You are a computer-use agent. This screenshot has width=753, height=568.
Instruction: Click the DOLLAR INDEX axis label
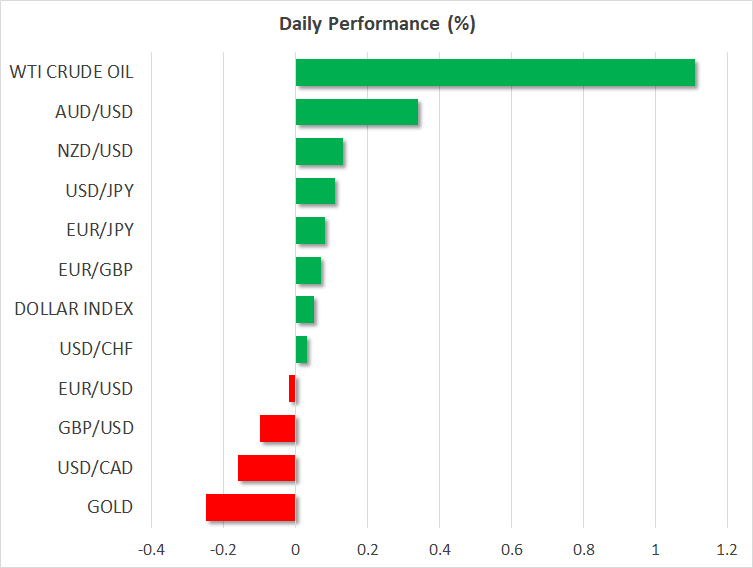click(74, 309)
